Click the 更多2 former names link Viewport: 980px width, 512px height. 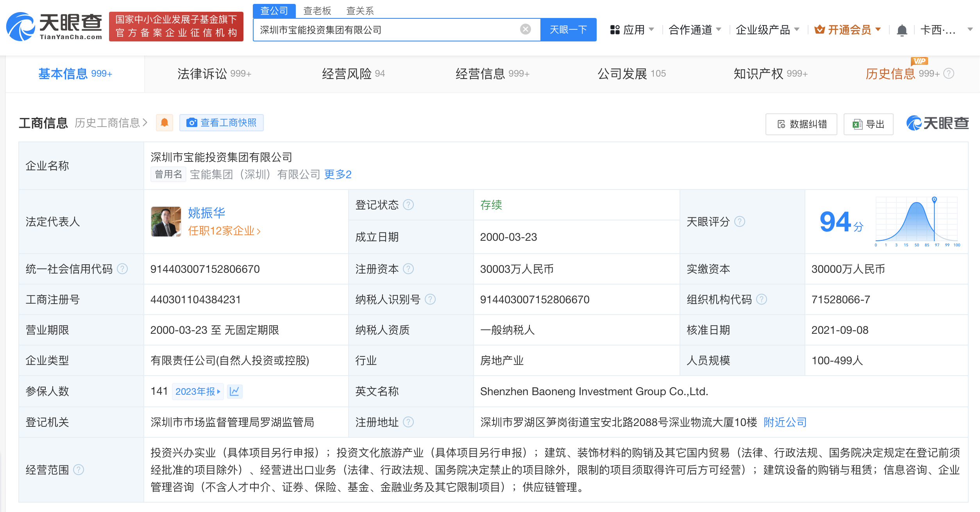(x=338, y=174)
